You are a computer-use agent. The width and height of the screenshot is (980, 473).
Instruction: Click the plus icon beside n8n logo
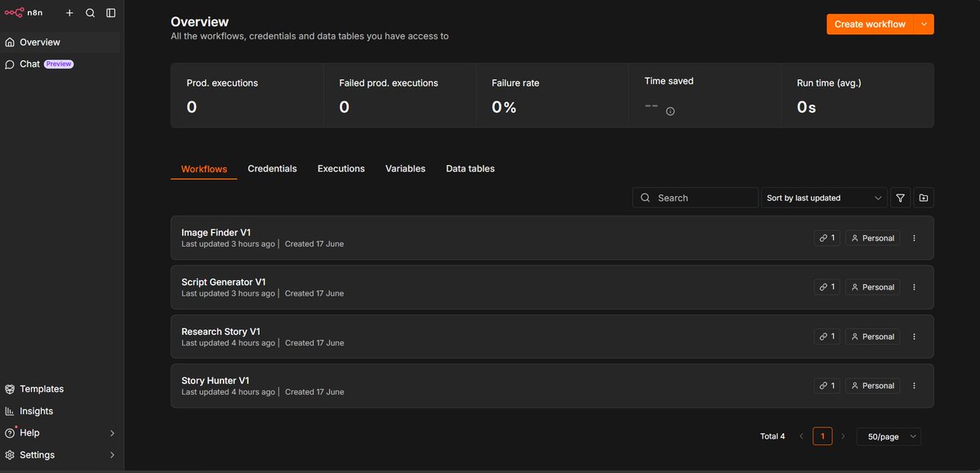pyautogui.click(x=69, y=13)
